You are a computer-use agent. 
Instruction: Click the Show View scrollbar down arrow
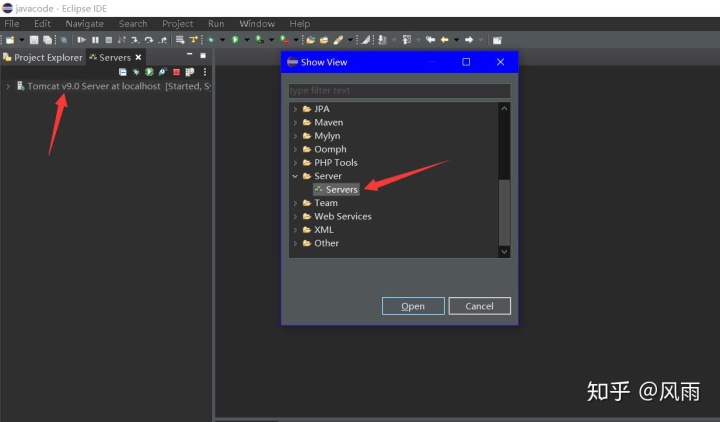(504, 252)
